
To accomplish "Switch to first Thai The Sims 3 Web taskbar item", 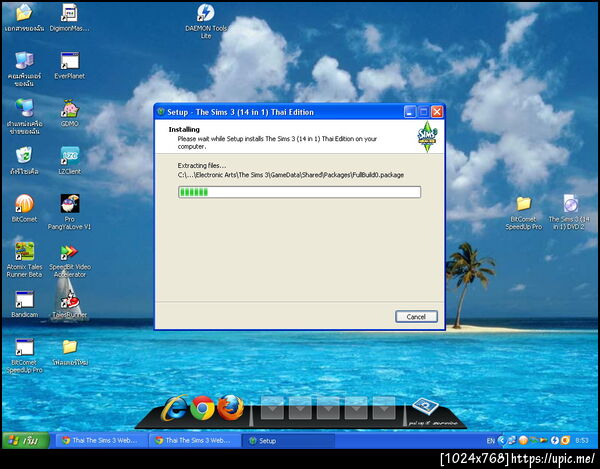I will [x=100, y=441].
